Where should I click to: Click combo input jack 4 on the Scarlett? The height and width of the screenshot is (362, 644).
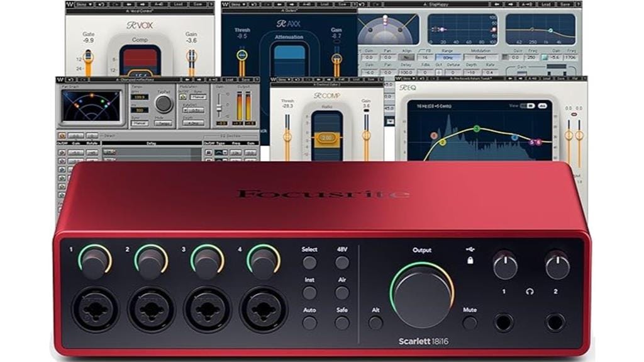click(x=264, y=309)
